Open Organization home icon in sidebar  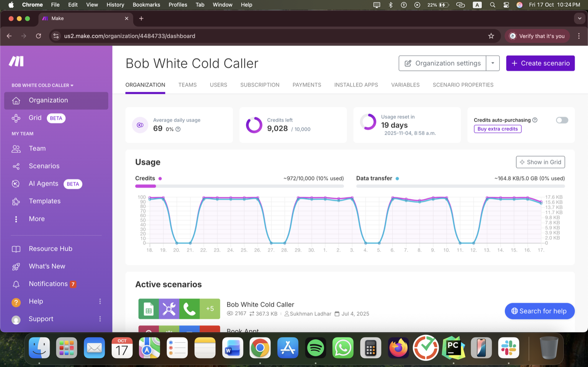(16, 101)
